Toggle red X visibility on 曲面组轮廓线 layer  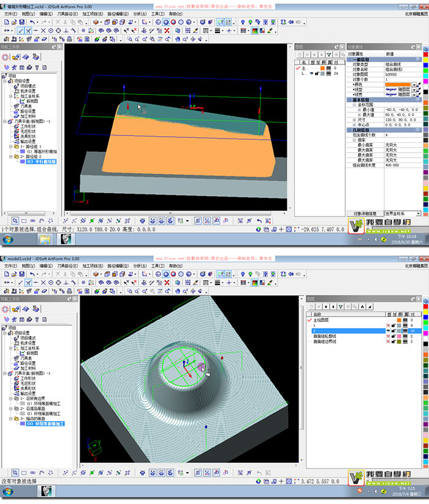pos(388,336)
